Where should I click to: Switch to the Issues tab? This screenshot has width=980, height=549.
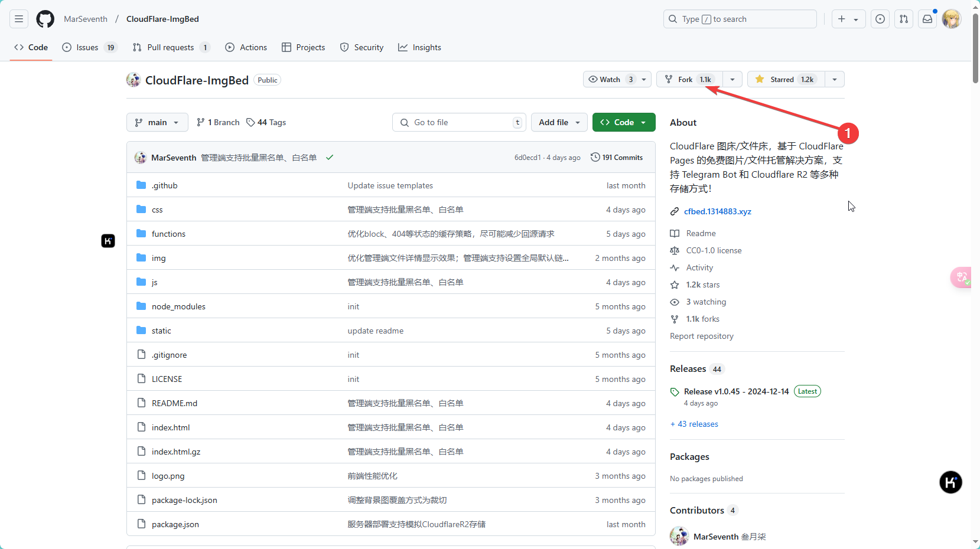[90, 47]
